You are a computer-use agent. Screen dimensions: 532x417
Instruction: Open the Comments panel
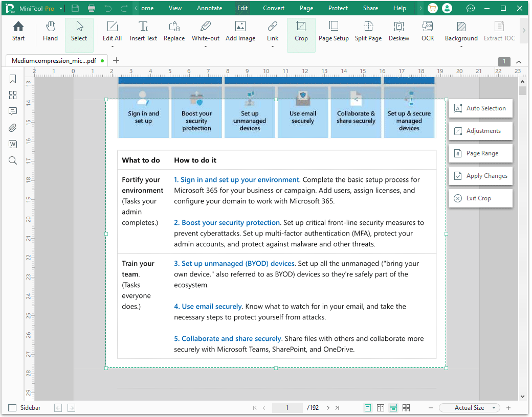(12, 111)
